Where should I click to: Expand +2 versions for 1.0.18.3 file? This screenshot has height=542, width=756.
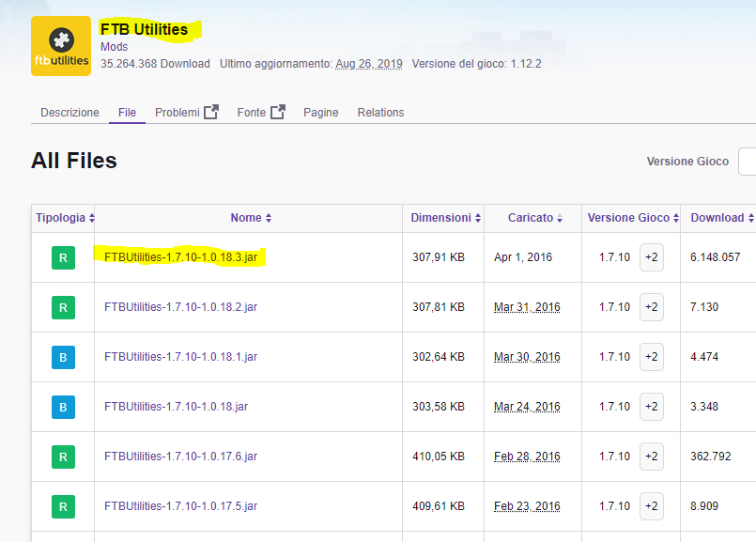point(652,257)
